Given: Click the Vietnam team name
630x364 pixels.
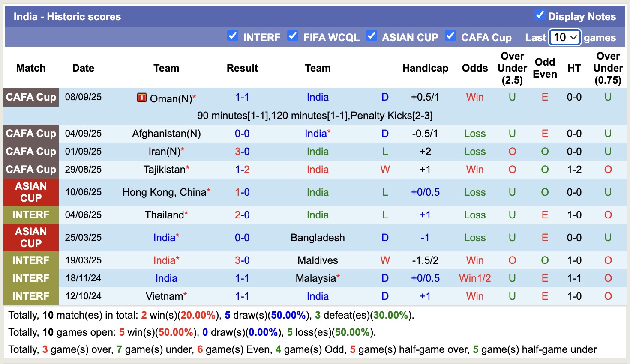Looking at the screenshot, I should coord(164,296).
